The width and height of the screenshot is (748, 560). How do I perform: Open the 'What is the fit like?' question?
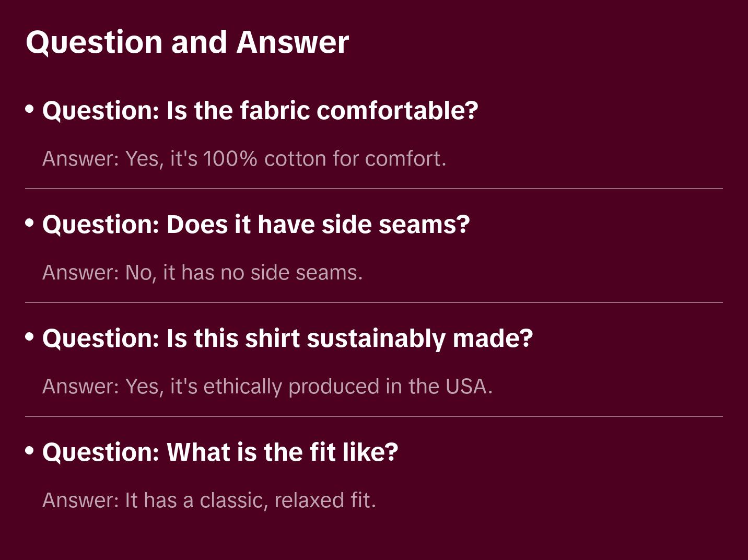(x=220, y=452)
